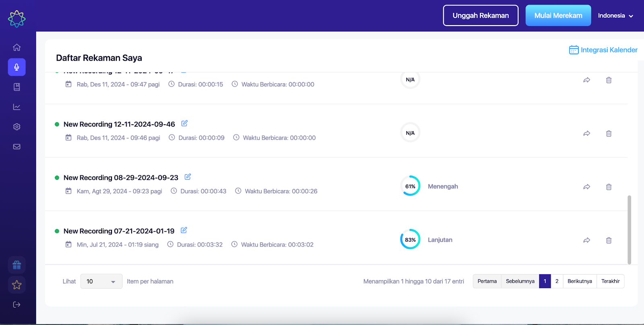Click the logout icon in sidebar
The width and height of the screenshot is (644, 325).
(17, 304)
